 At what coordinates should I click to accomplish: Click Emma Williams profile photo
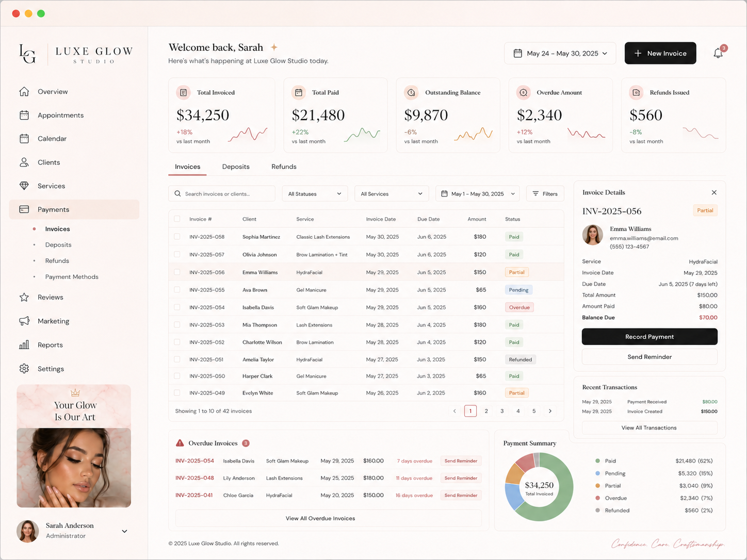point(593,235)
